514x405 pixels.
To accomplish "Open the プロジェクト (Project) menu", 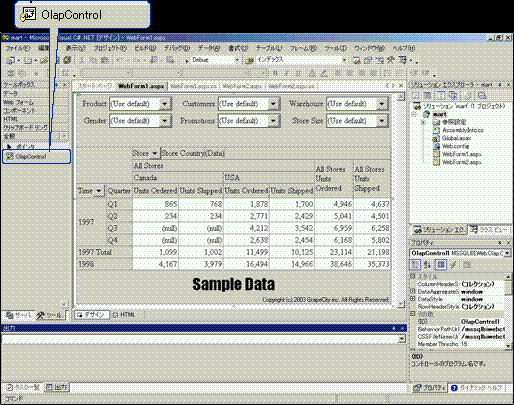I will tap(110, 48).
